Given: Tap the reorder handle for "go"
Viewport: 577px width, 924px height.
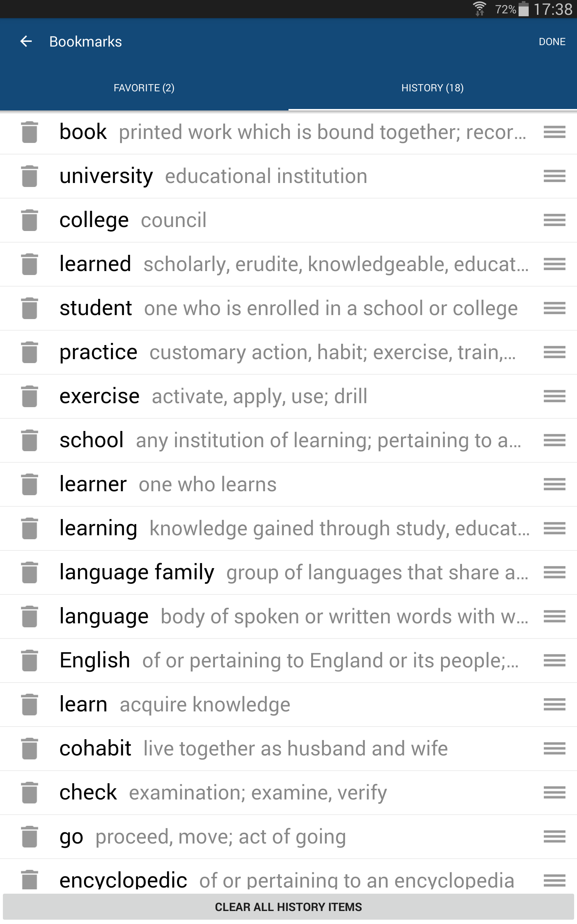Looking at the screenshot, I should [x=554, y=836].
